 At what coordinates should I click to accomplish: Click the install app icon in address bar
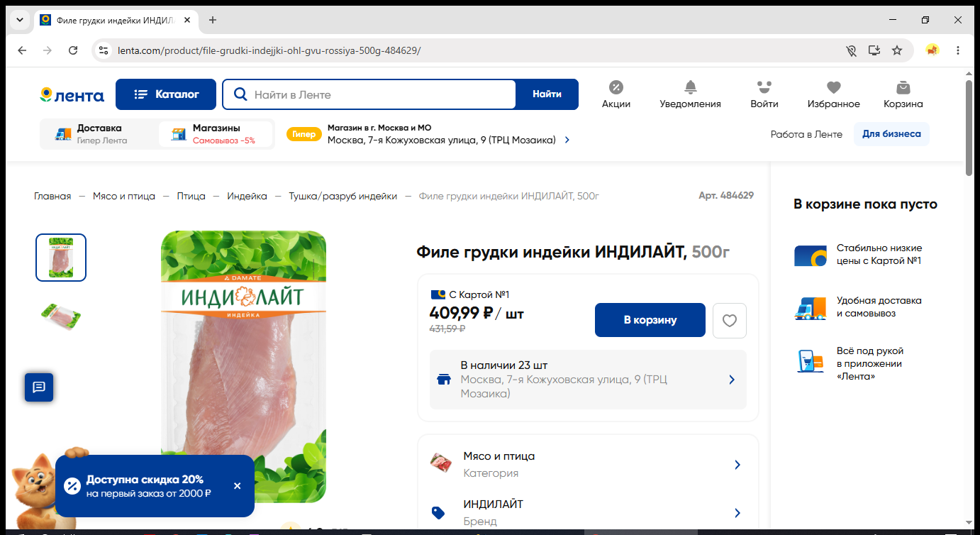(874, 50)
